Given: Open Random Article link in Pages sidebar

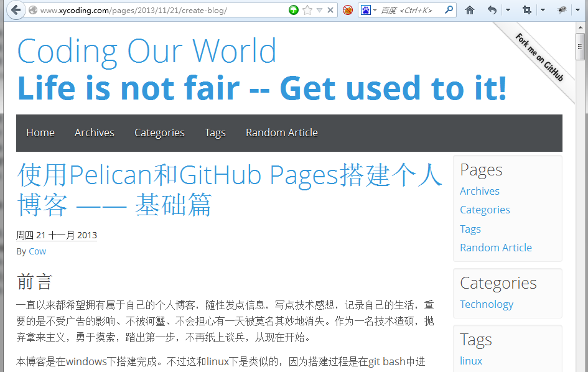Looking at the screenshot, I should point(496,248).
